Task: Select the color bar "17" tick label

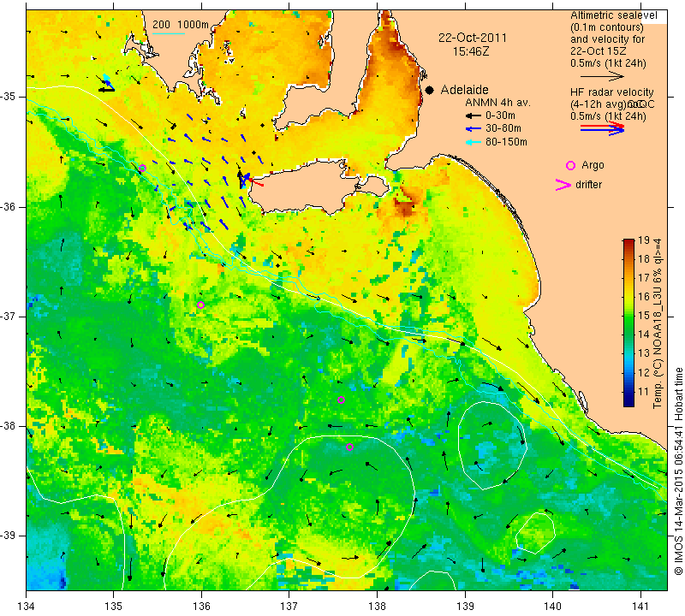Action: pyautogui.click(x=644, y=278)
